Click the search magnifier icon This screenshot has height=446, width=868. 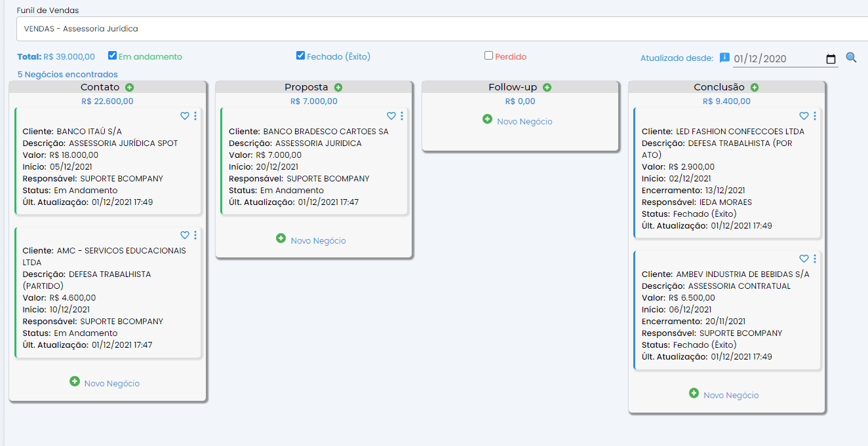click(851, 58)
